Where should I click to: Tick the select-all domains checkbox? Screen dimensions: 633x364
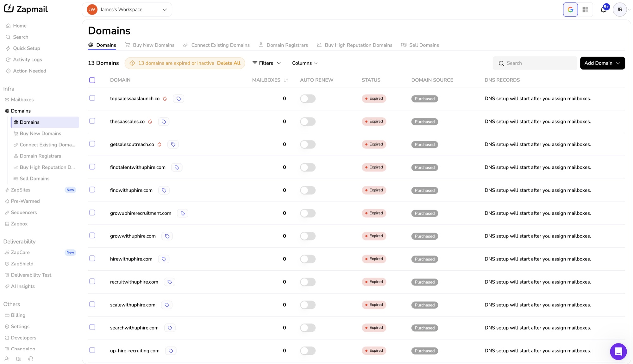[92, 80]
